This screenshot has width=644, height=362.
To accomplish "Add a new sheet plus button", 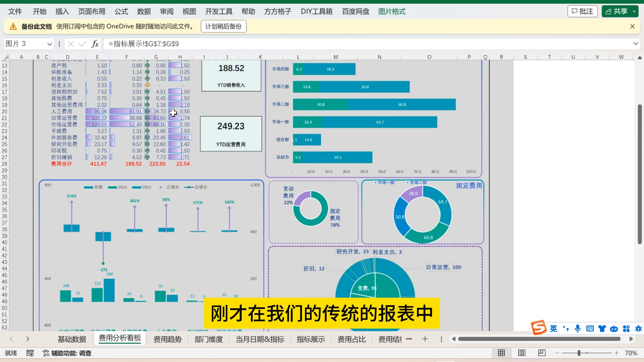I will pyautogui.click(x=425, y=339).
